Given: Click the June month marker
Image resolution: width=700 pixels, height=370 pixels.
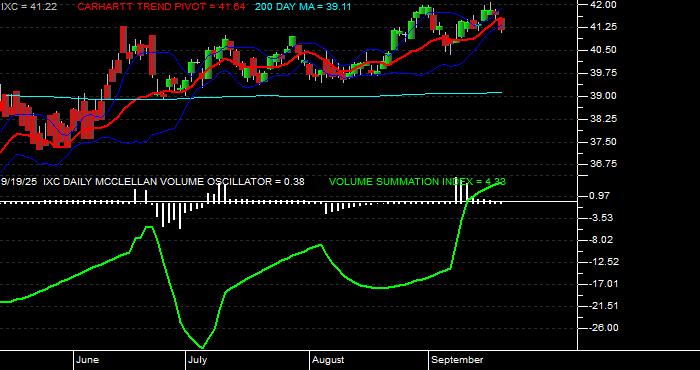Looking at the screenshot, I should [x=88, y=360].
